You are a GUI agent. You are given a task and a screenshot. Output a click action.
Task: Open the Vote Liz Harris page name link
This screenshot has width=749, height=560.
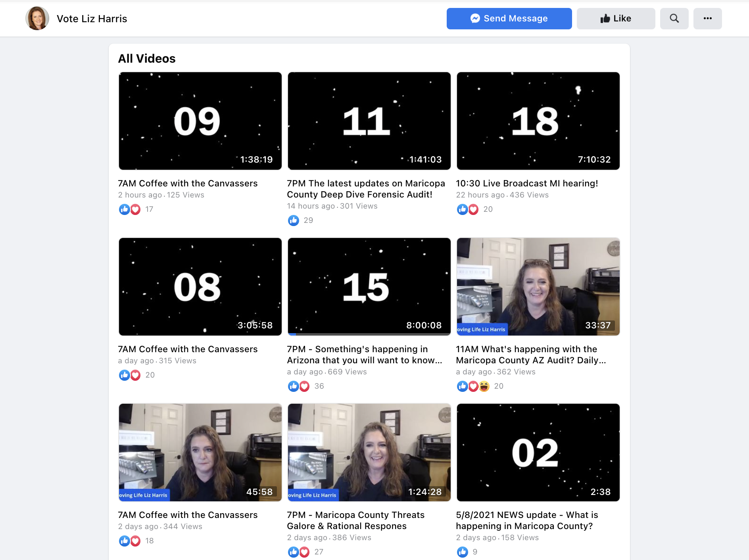tap(92, 19)
